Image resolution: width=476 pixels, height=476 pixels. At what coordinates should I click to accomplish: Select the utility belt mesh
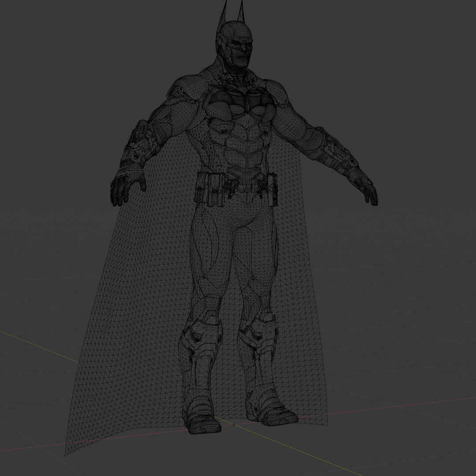point(236,188)
